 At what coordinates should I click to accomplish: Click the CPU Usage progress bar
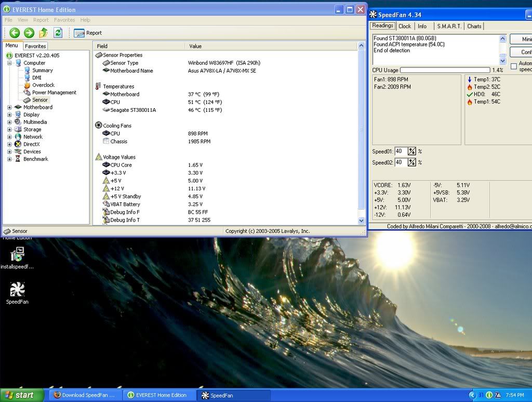pyautogui.click(x=445, y=70)
